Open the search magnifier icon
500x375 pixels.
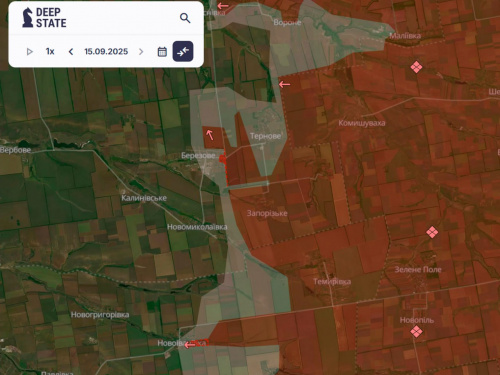pos(185,18)
